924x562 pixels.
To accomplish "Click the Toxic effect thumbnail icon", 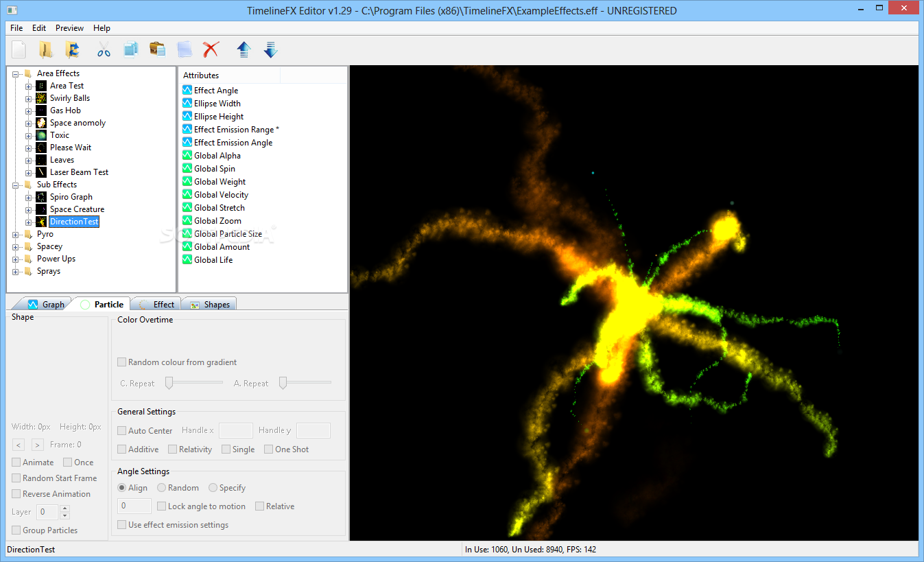I will 41,135.
